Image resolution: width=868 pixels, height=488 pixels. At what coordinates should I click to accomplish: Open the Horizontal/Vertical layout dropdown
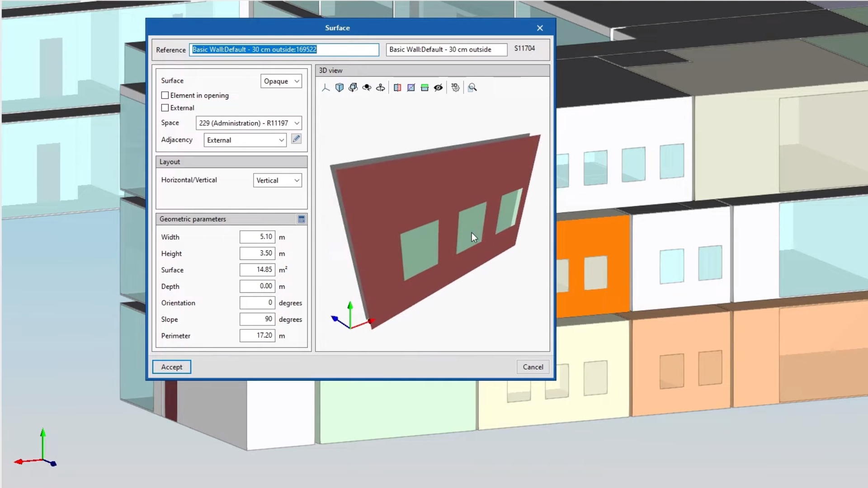click(277, 180)
